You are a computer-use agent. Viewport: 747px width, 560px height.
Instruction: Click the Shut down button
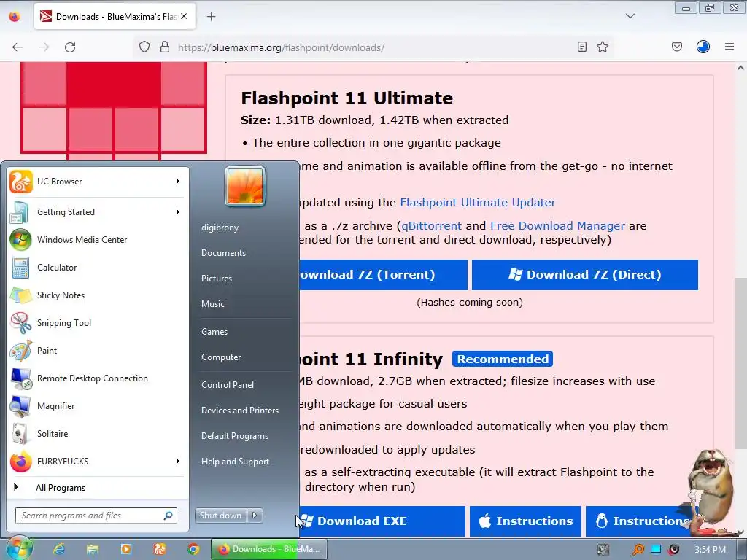[221, 516]
